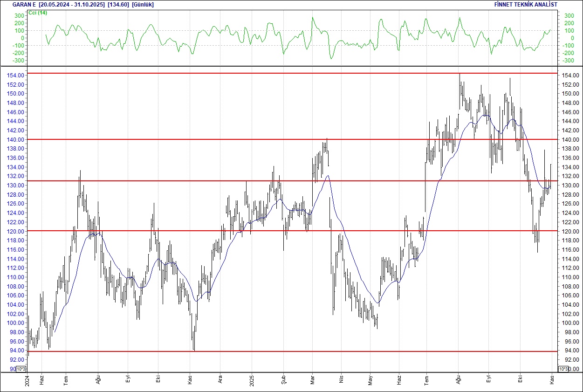Viewport: 583px width, 392px height.
Task: Click the Kas label at the timeline end
Action: pyautogui.click(x=551, y=379)
